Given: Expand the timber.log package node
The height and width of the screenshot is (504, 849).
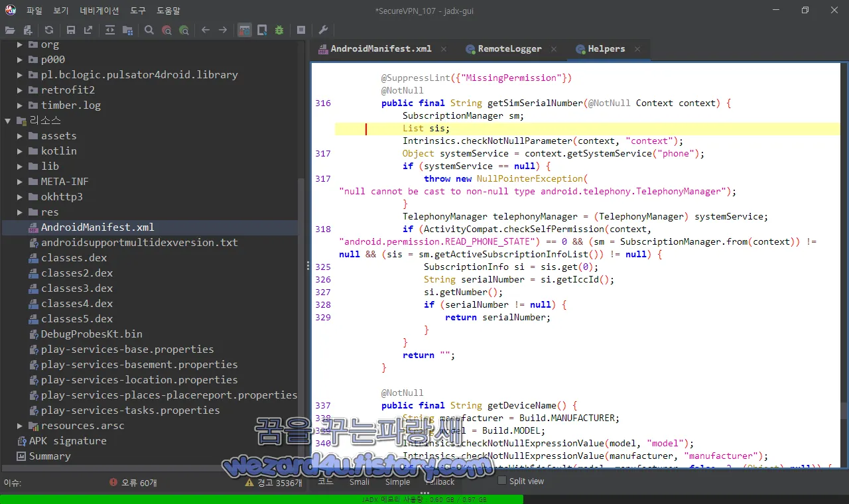Looking at the screenshot, I should (x=20, y=105).
